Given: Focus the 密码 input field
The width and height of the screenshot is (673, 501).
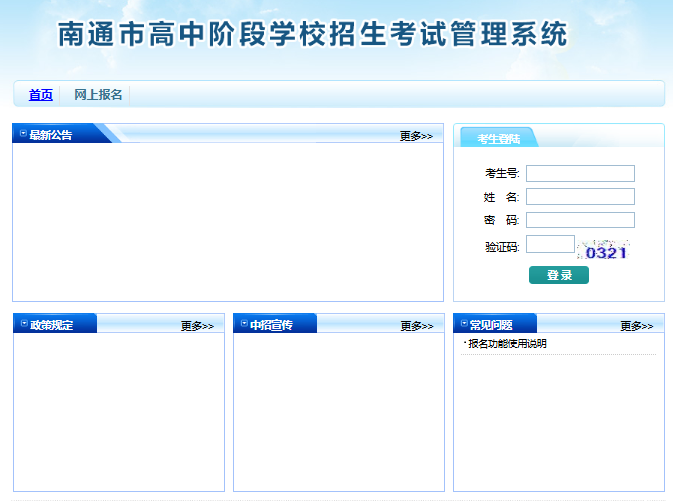Looking at the screenshot, I should (580, 220).
